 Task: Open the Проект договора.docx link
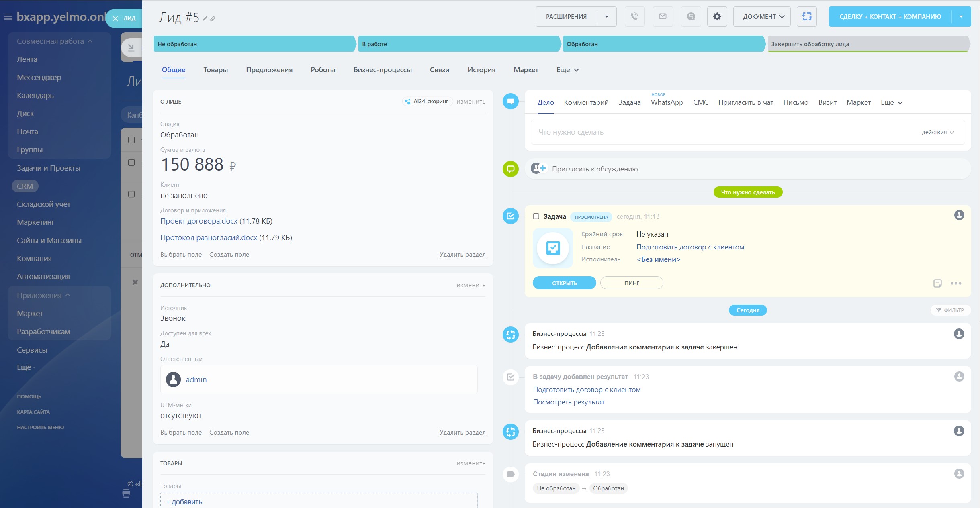(199, 221)
